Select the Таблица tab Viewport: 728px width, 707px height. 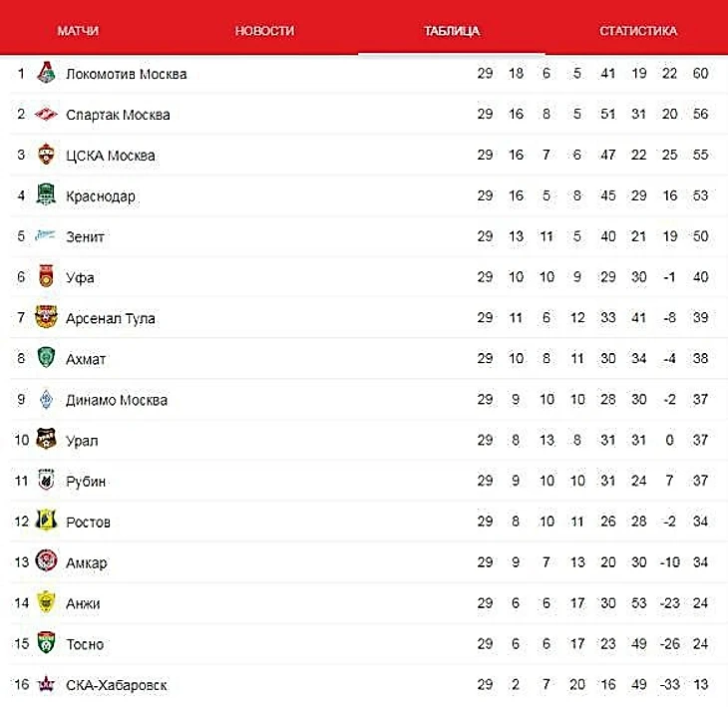click(x=452, y=31)
